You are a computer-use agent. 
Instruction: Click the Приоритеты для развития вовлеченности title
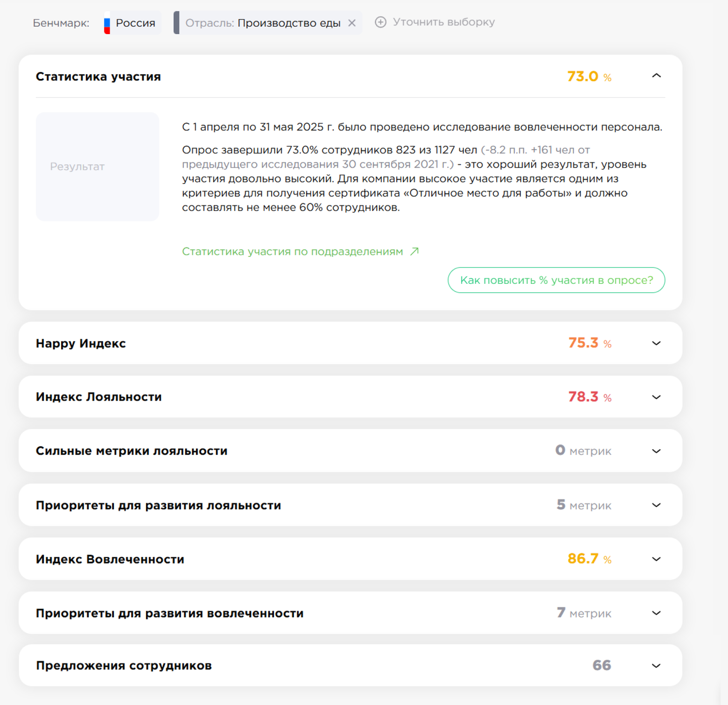point(170,613)
